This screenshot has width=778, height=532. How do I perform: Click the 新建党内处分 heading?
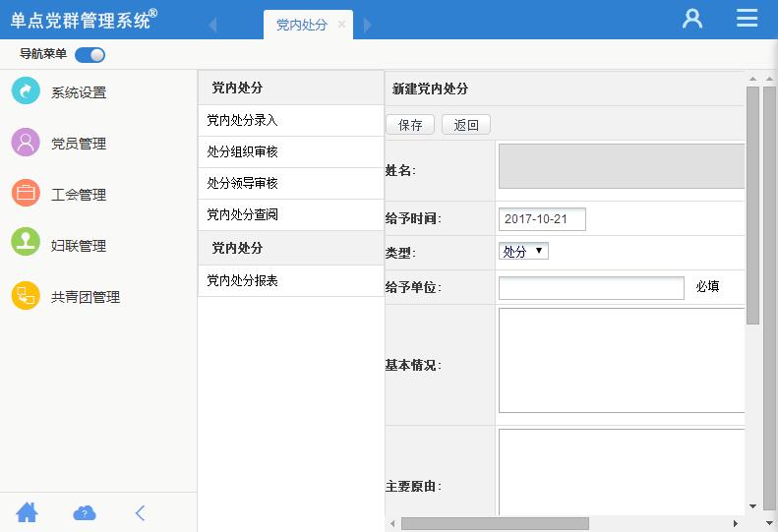[430, 89]
